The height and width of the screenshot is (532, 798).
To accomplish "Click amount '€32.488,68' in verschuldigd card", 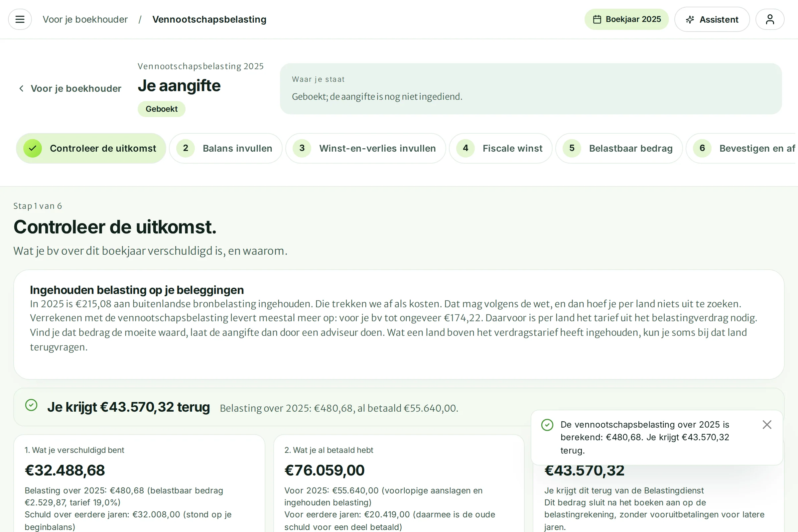I will [65, 470].
